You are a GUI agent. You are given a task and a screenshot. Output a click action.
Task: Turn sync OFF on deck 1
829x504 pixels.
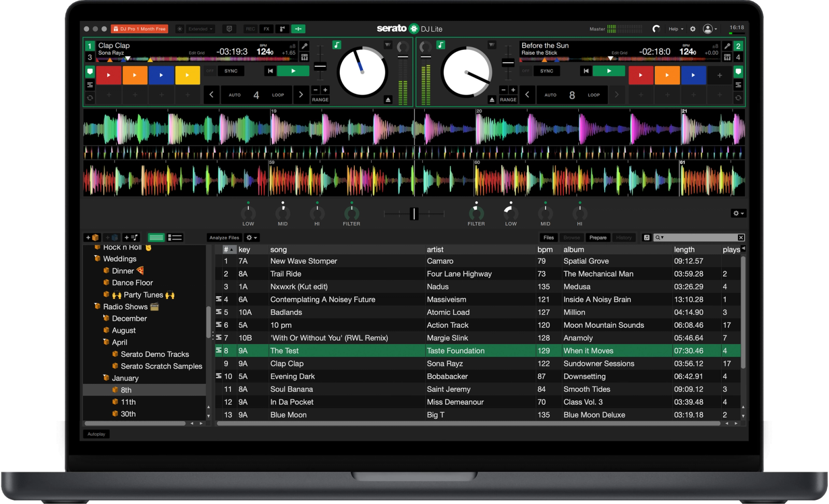pos(210,71)
